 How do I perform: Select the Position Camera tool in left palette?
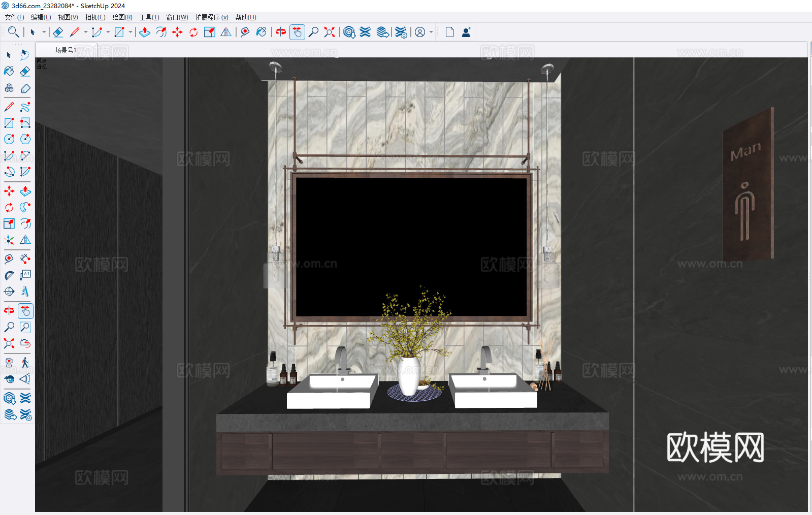[9, 363]
